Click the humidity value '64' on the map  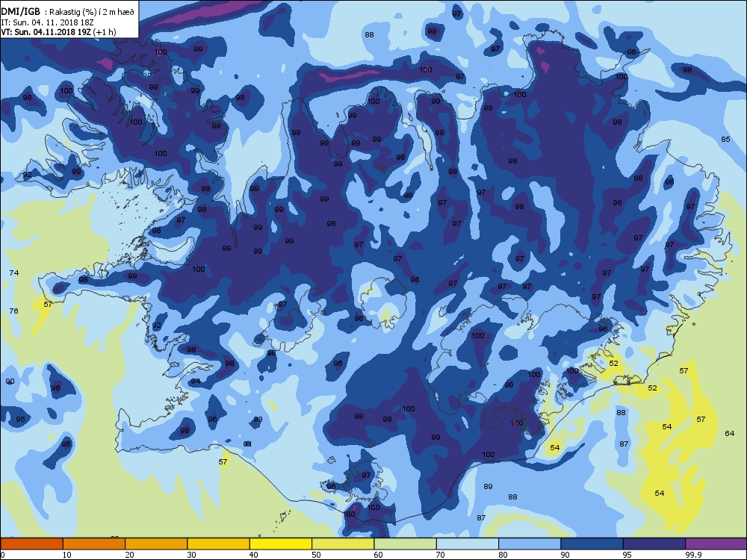[729, 433]
